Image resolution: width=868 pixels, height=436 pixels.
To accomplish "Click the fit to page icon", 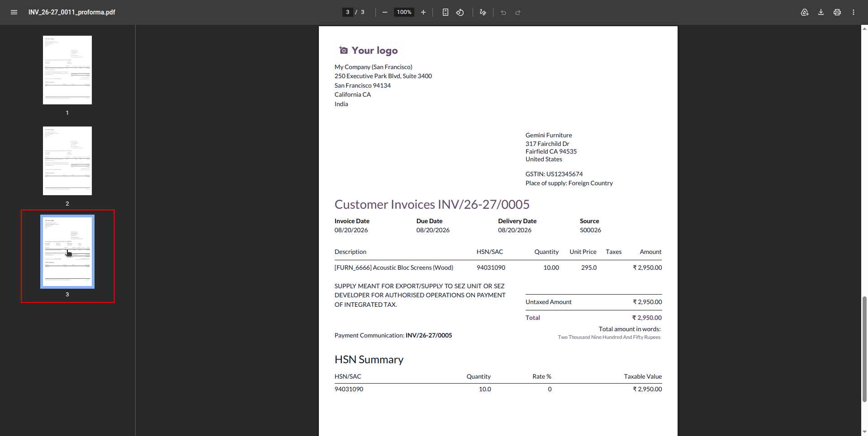I will tap(446, 12).
